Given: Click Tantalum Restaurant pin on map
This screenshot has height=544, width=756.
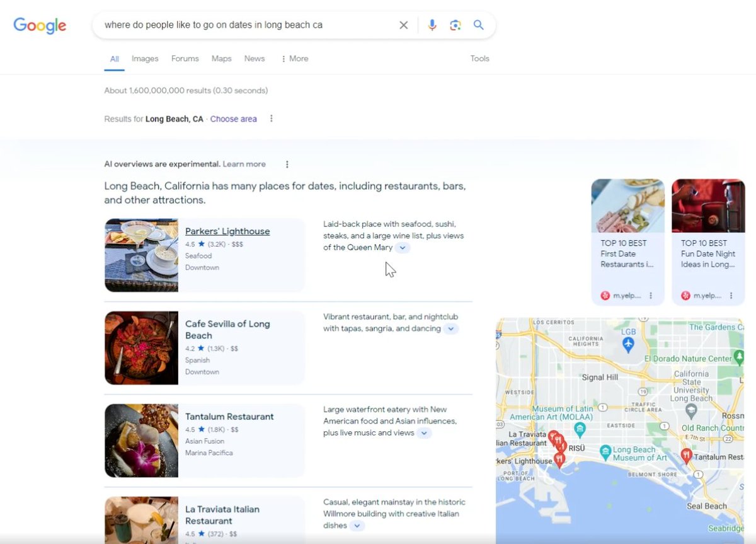Looking at the screenshot, I should click(x=687, y=455).
